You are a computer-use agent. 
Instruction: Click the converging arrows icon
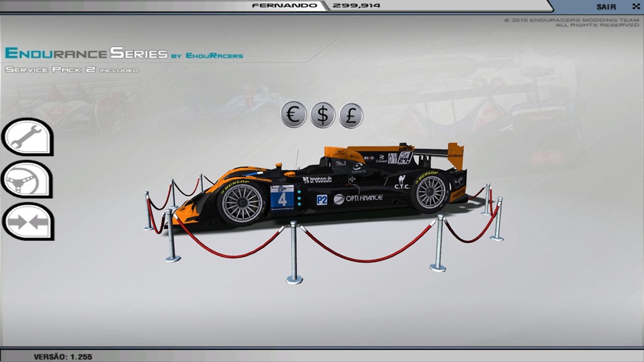coord(28,222)
